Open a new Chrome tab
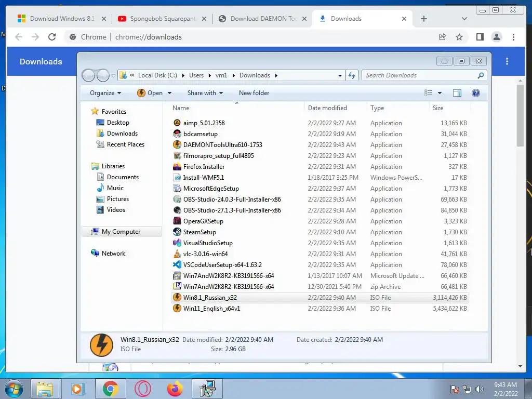The height and width of the screenshot is (399, 532). coord(424,19)
